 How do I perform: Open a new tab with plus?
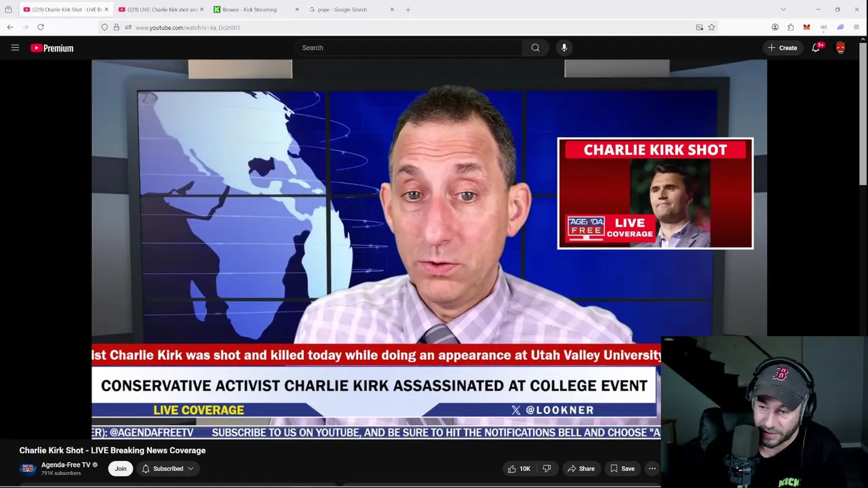408,9
